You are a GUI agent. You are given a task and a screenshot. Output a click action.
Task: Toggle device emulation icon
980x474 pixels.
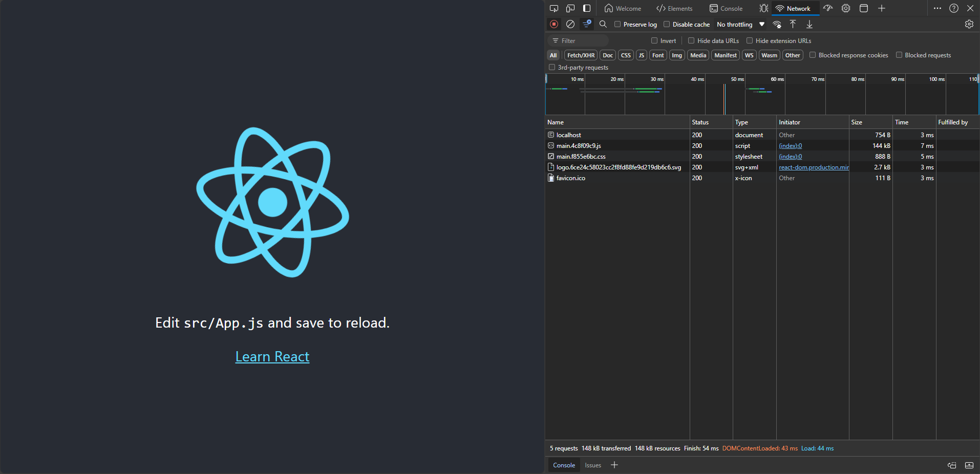[570, 8]
